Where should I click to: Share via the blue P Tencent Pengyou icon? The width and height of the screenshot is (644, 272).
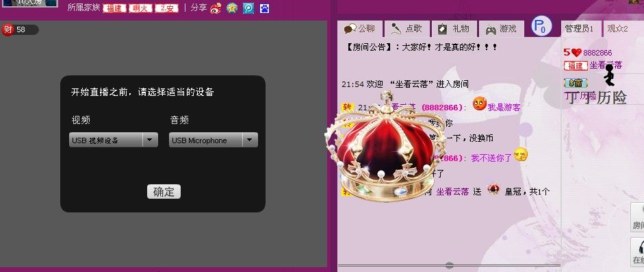click(x=248, y=8)
